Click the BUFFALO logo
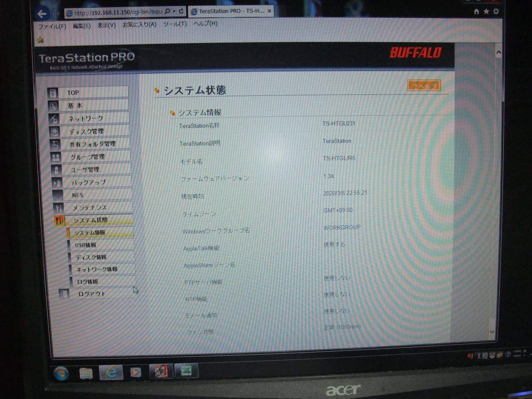Screen dimensions: 532x399 pos(415,53)
